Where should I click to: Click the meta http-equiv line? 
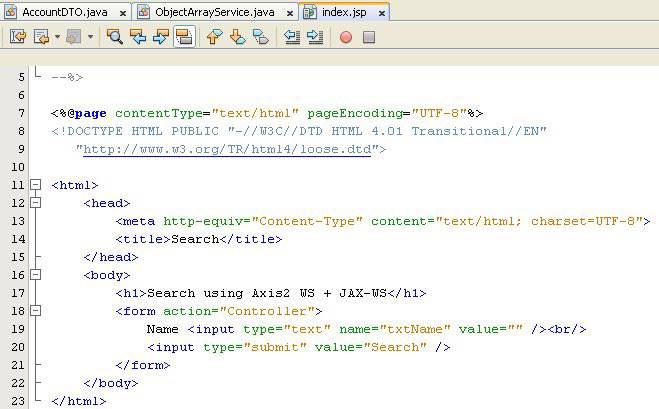point(383,221)
